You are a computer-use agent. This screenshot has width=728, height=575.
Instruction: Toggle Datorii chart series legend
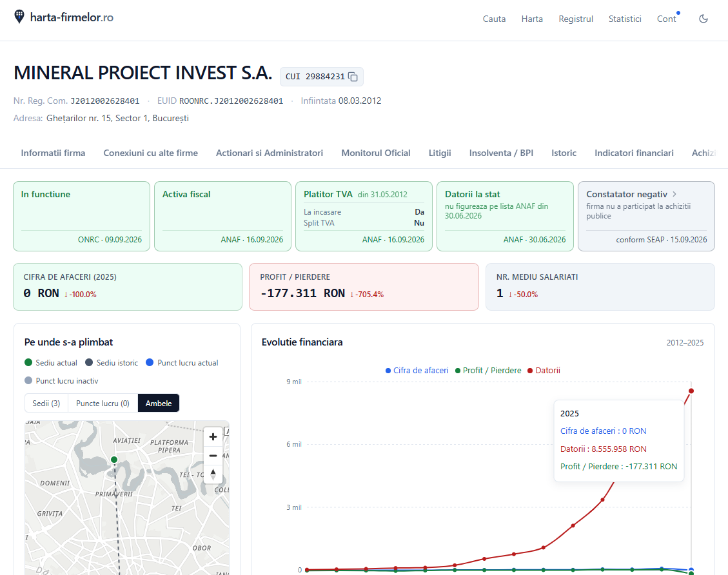544,371
